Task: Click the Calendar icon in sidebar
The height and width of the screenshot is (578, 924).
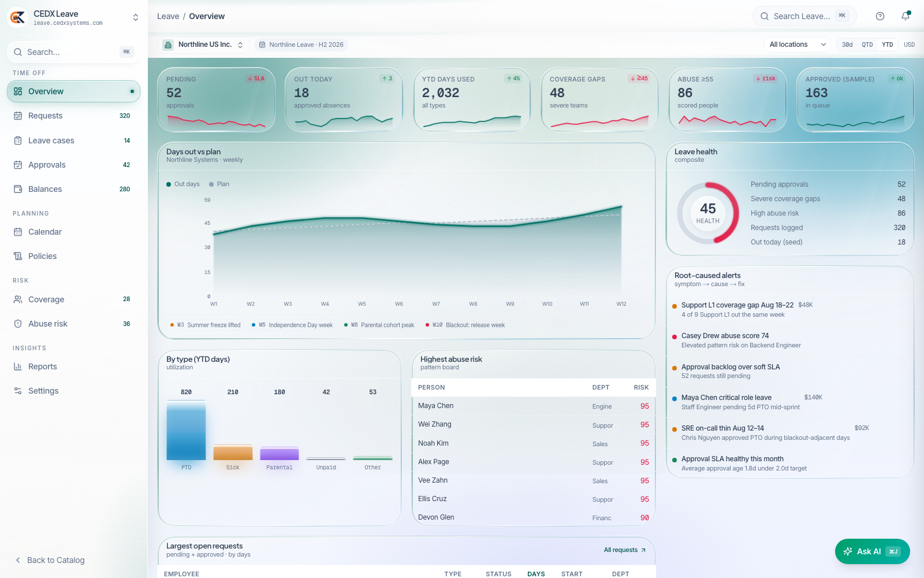Action: click(x=18, y=232)
